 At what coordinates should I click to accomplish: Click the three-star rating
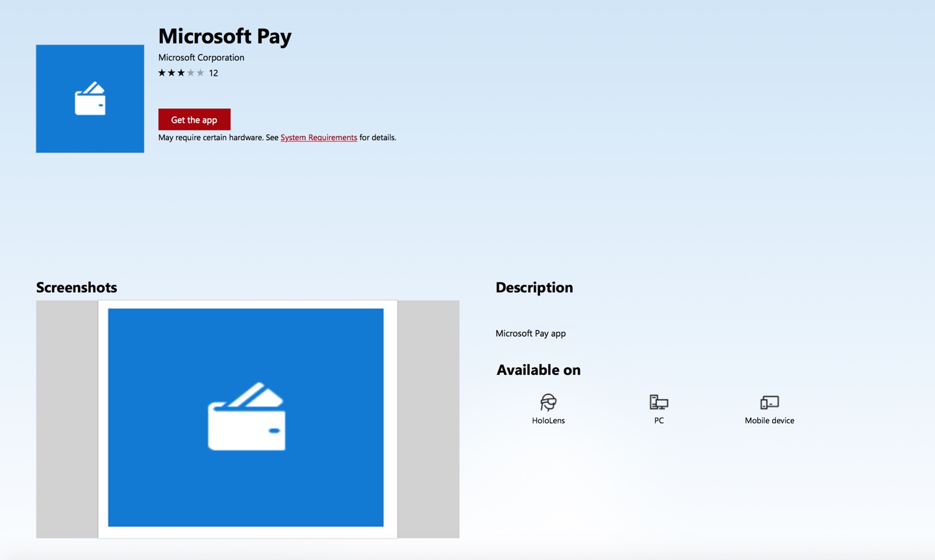click(181, 73)
